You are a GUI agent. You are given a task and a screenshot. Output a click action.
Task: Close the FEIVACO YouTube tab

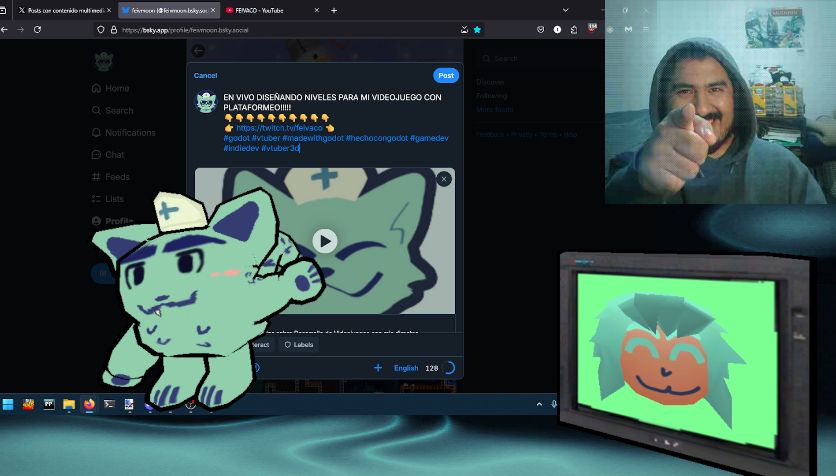pyautogui.click(x=317, y=10)
